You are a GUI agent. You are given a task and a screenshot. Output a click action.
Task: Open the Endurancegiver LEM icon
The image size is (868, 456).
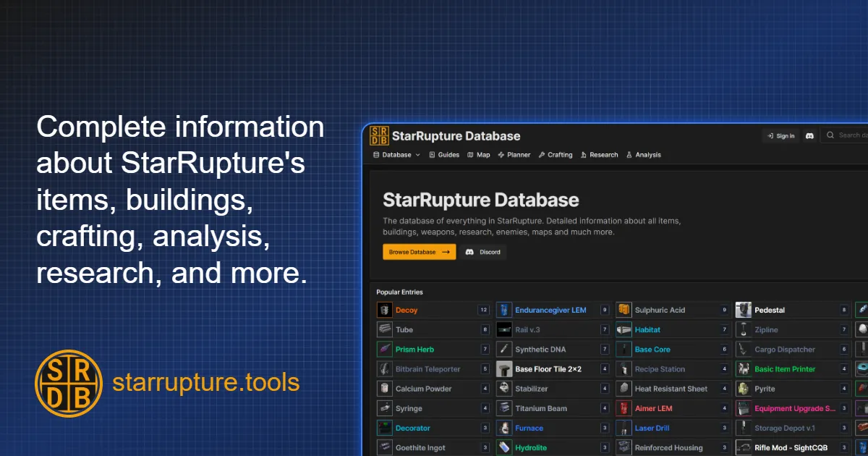pos(504,310)
